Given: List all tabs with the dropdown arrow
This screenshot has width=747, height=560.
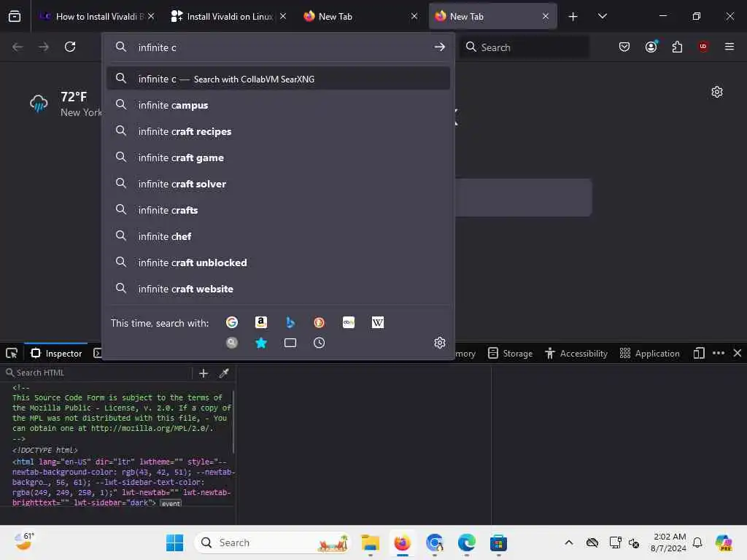Looking at the screenshot, I should (602, 17).
